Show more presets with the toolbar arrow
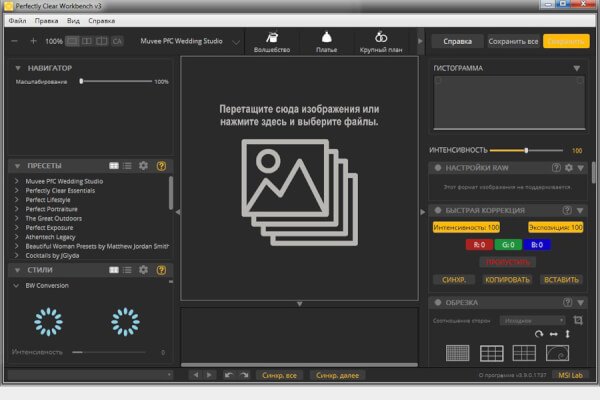Viewport: 600px width, 400px height. pos(420,41)
